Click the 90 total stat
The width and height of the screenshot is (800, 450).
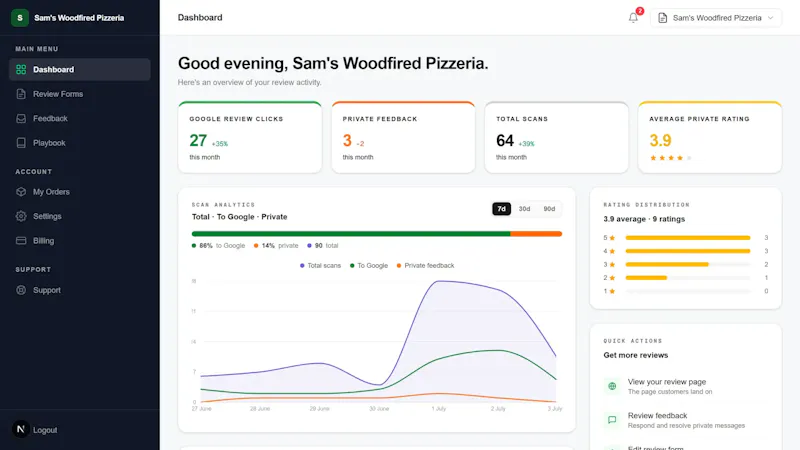(x=323, y=245)
